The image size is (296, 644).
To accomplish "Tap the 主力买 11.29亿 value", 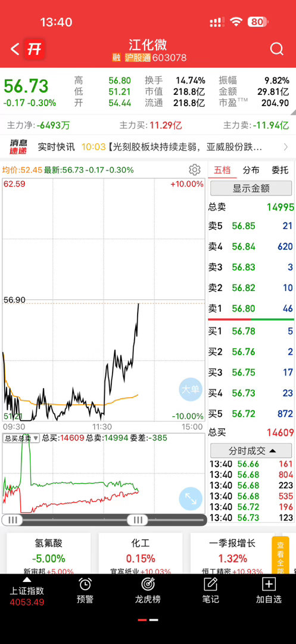I will coord(166,125).
